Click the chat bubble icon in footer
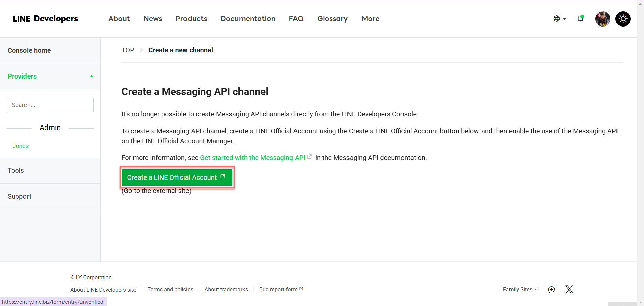Screen dimensions: 644x306 click(551, 289)
